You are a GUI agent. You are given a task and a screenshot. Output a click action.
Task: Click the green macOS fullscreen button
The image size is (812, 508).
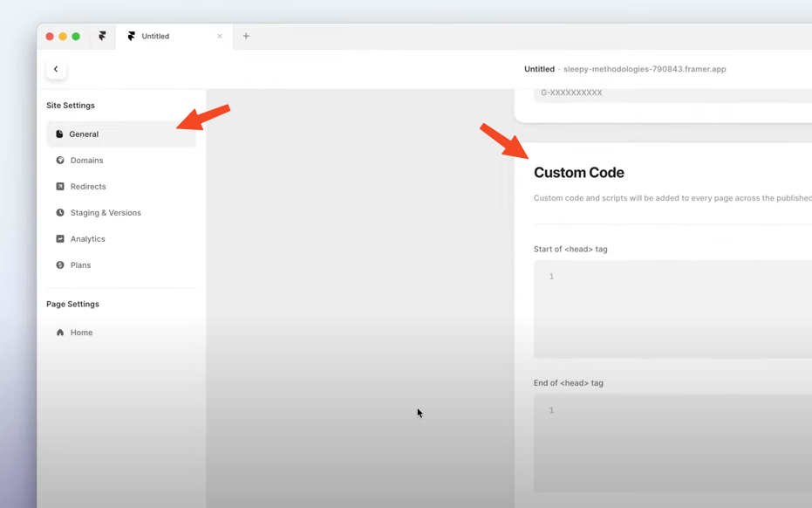click(x=76, y=37)
